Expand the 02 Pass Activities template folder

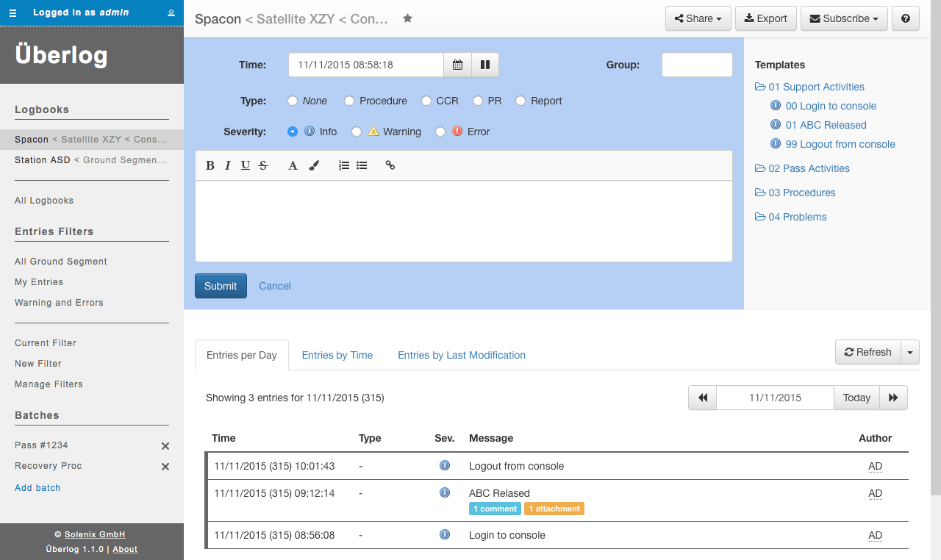[809, 168]
